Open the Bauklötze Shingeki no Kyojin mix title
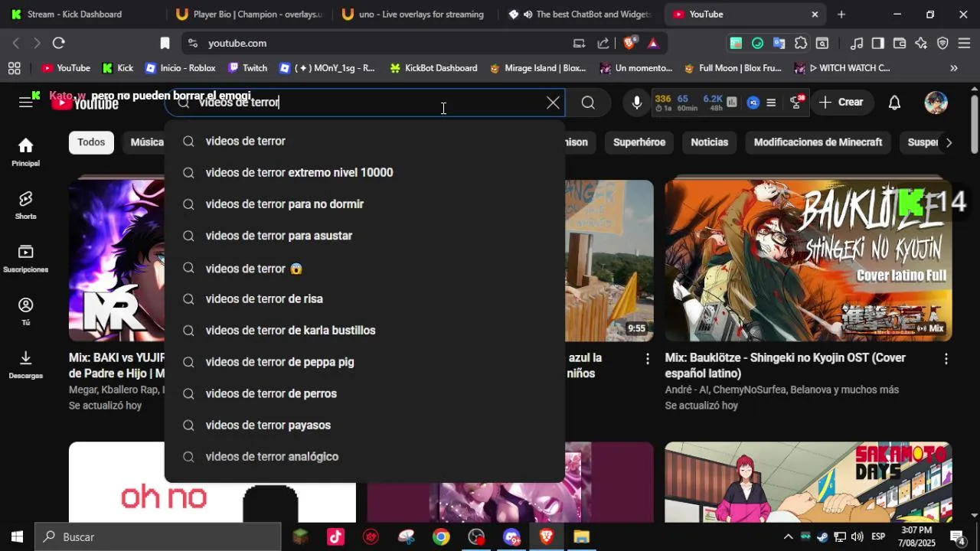The width and height of the screenshot is (980, 551). (x=785, y=366)
